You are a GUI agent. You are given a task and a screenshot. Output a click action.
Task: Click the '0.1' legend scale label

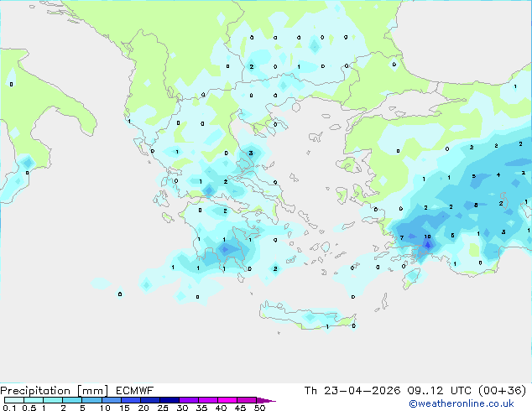coord(8,408)
